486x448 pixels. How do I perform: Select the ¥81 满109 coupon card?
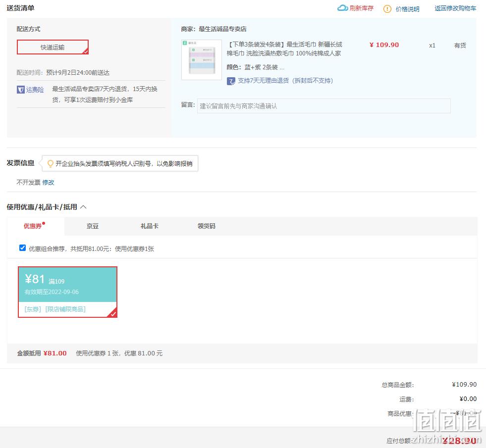pyautogui.click(x=67, y=292)
